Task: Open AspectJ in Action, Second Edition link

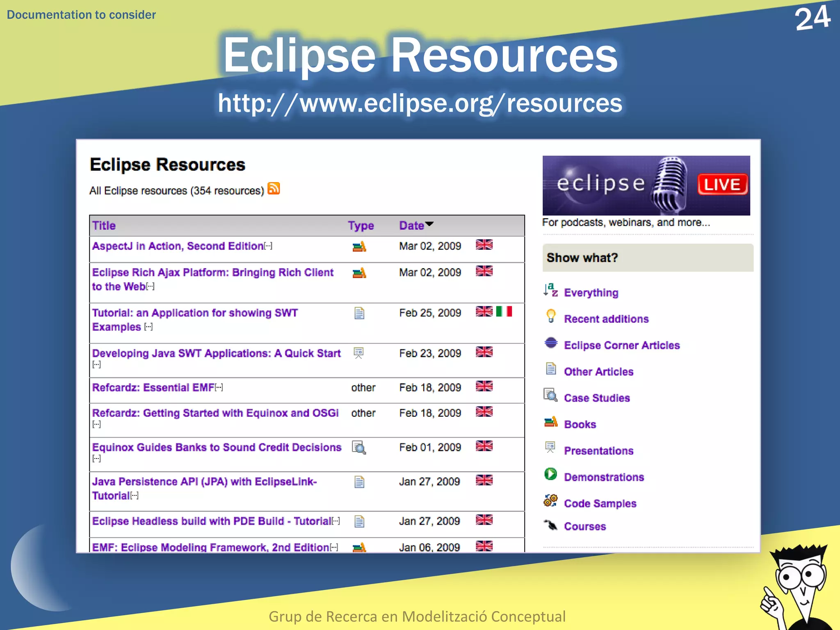Action: [178, 246]
